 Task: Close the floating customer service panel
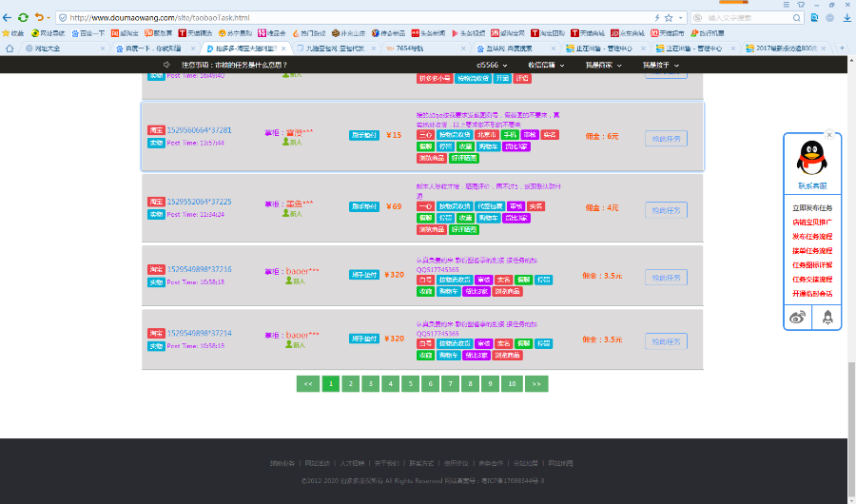click(829, 135)
